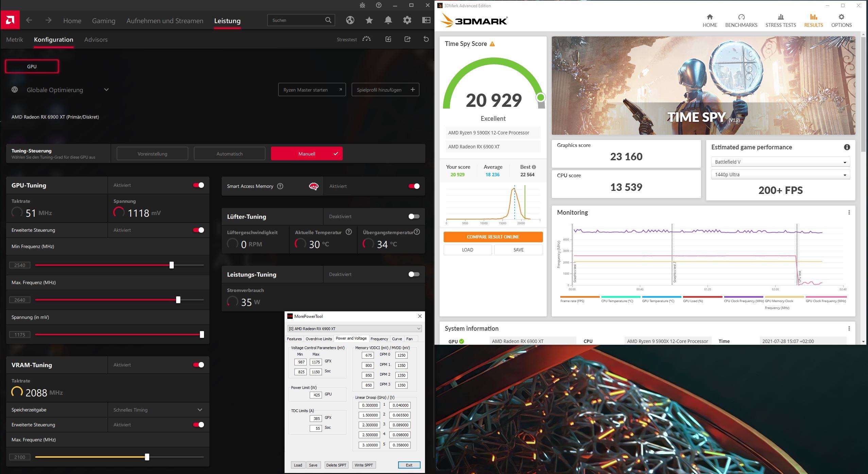Open estimated game performance info icon
868x474 pixels.
[x=847, y=147]
